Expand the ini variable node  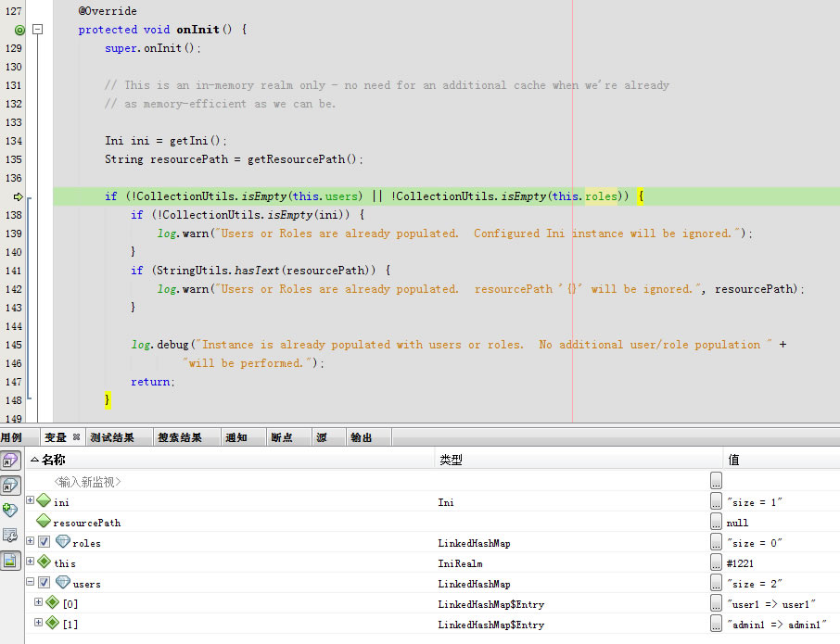pyautogui.click(x=30, y=500)
